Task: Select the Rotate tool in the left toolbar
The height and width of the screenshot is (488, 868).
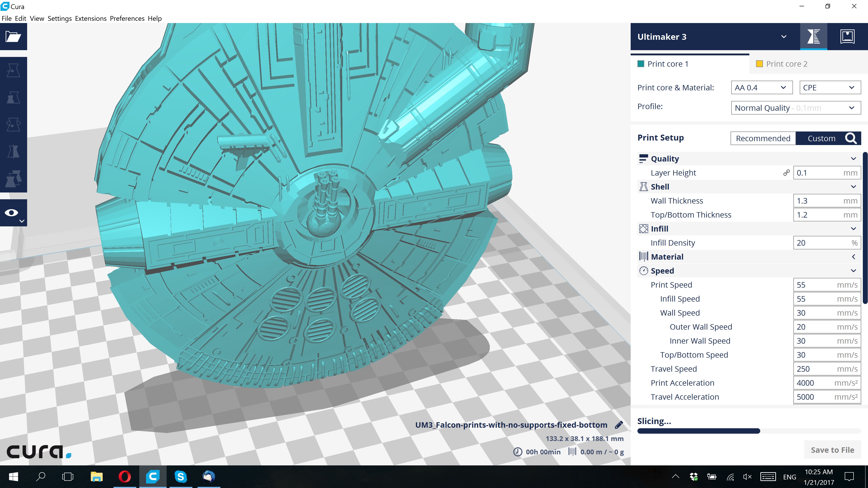Action: pos(14,125)
